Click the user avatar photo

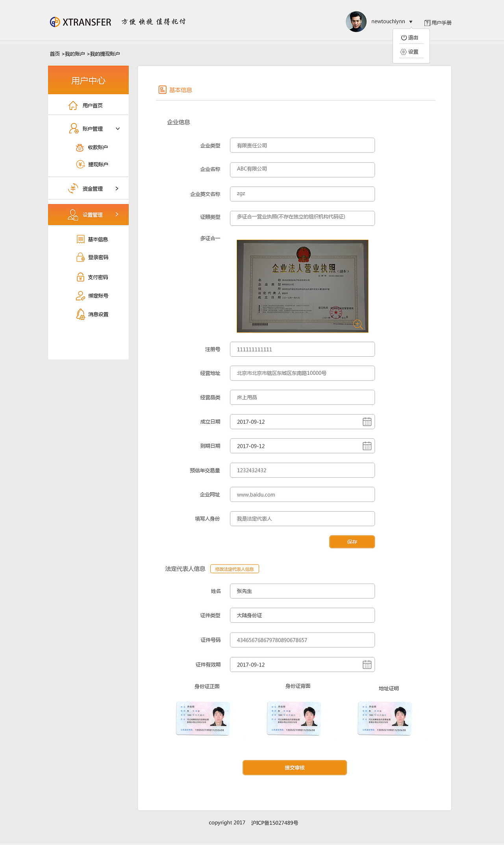point(356,21)
